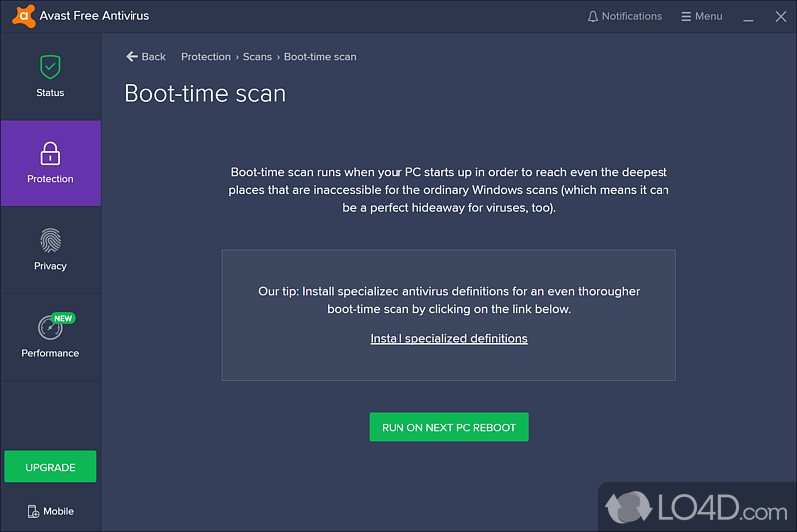Go back using the Back arrow
This screenshot has height=532, width=797.
click(x=145, y=57)
